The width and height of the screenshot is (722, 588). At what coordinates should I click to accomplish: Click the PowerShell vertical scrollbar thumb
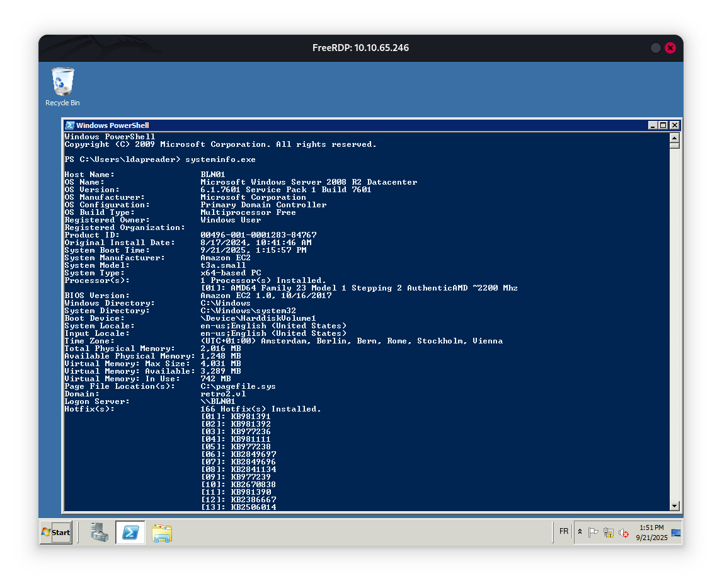tap(674, 145)
